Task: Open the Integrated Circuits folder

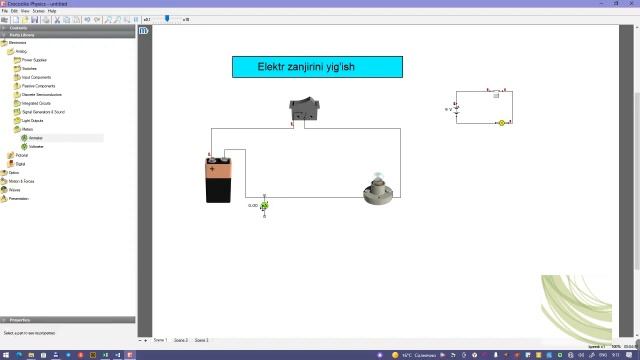Action: [33, 103]
